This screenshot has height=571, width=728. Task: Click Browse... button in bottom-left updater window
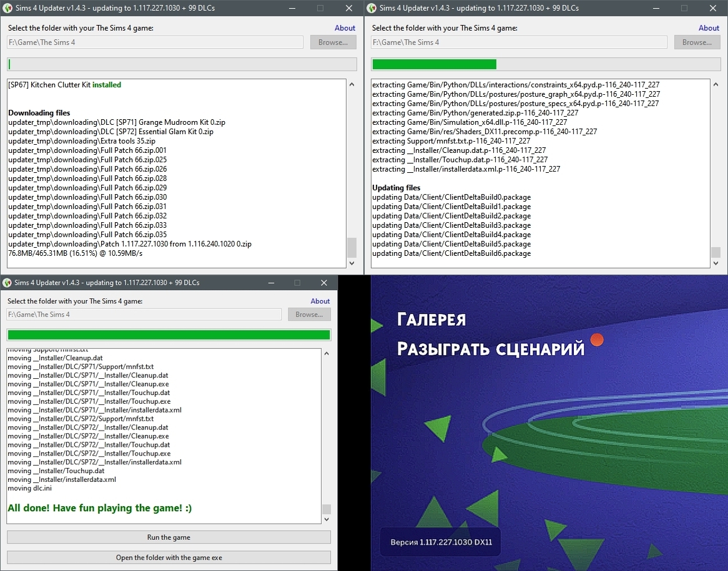click(309, 315)
